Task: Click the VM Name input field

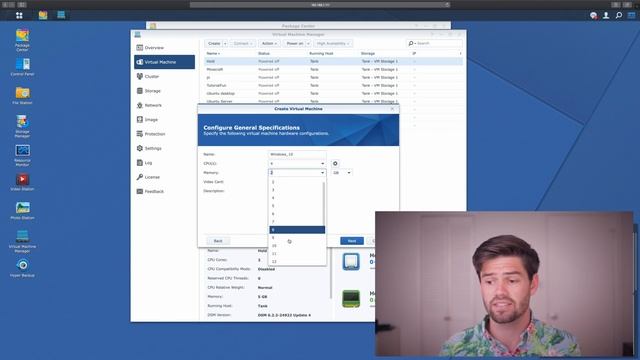Action: coord(297,154)
